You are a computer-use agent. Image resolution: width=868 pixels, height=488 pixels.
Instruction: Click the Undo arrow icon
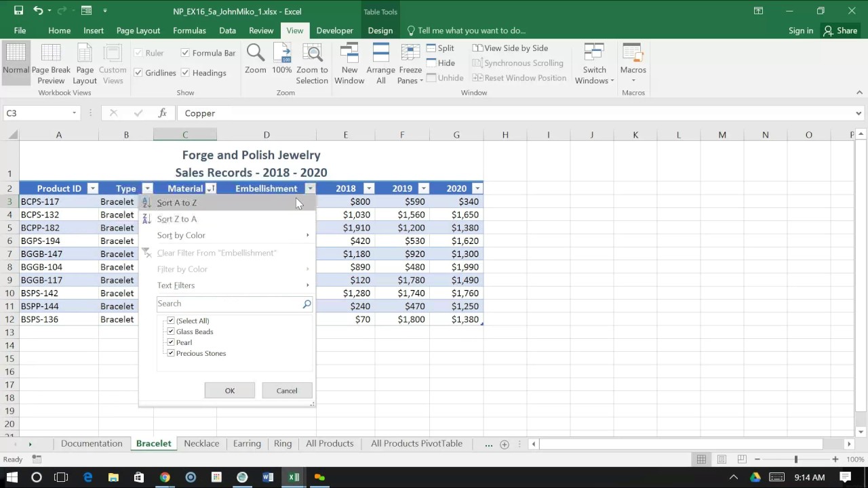click(x=38, y=11)
